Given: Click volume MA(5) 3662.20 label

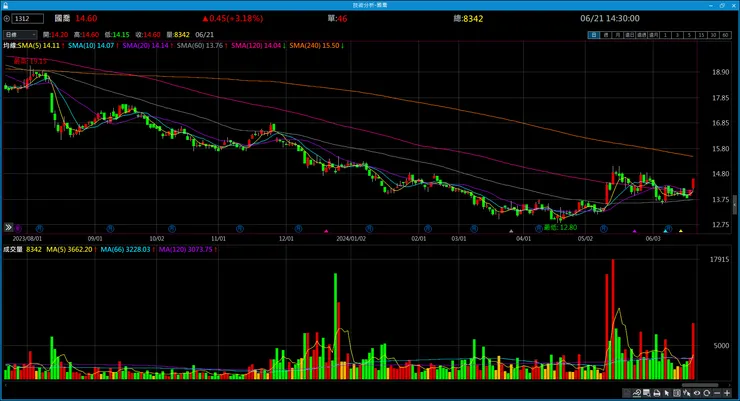Looking at the screenshot, I should point(71,249).
